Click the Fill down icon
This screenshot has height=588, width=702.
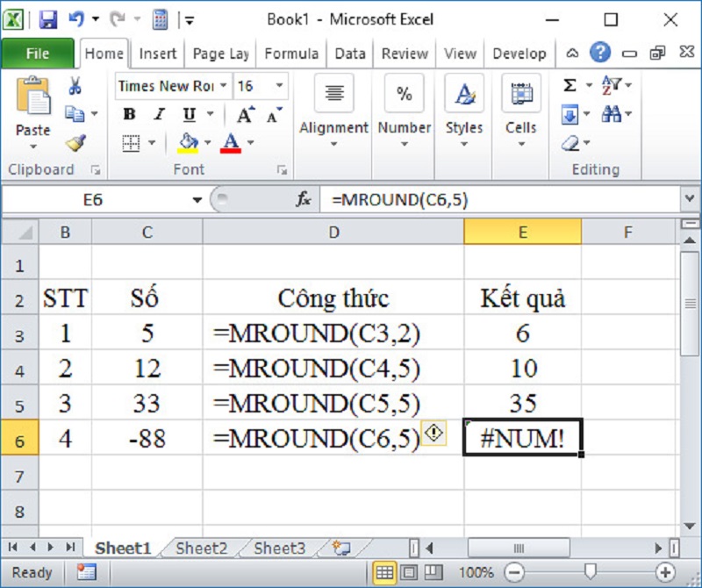pyautogui.click(x=569, y=115)
